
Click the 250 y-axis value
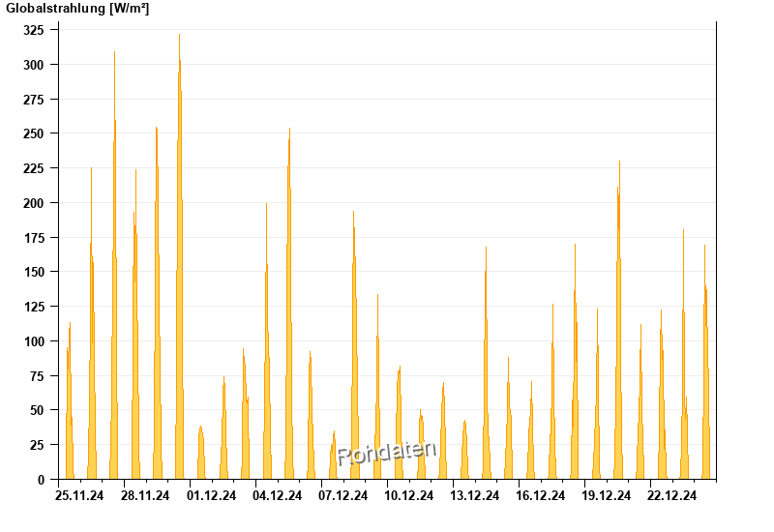pyautogui.click(x=34, y=133)
